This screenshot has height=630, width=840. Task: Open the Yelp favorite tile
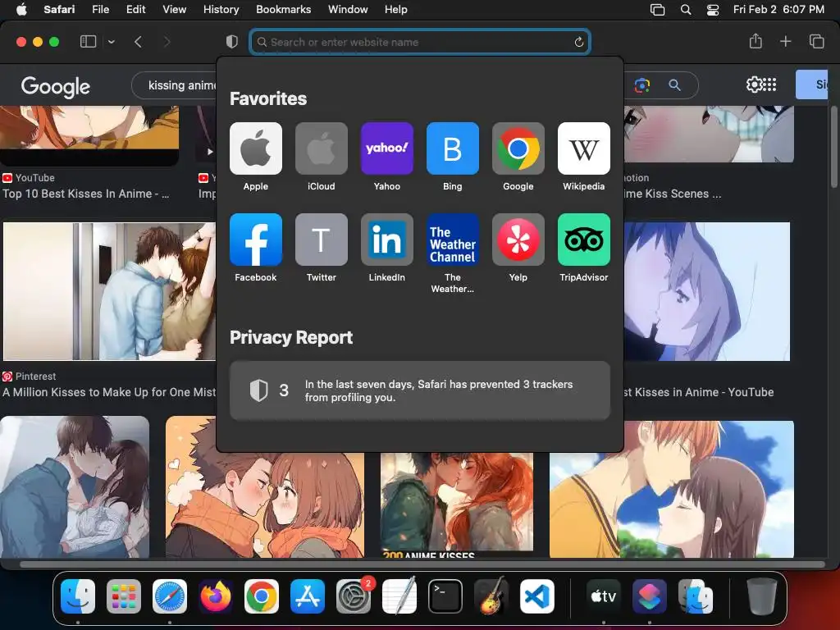point(518,240)
